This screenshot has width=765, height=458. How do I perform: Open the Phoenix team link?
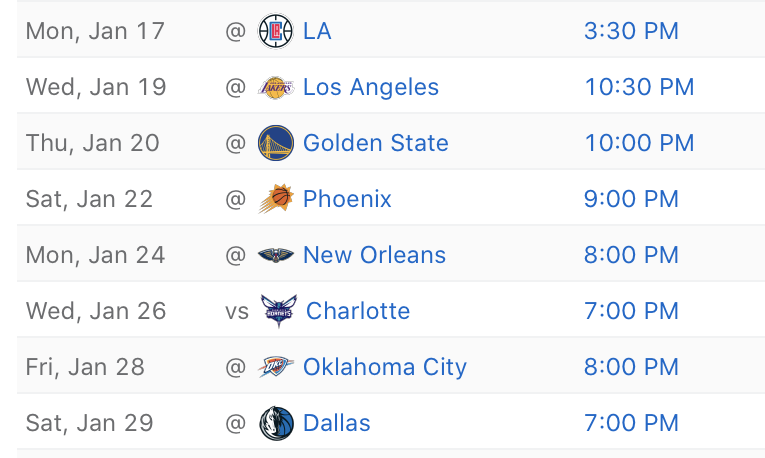point(347,199)
